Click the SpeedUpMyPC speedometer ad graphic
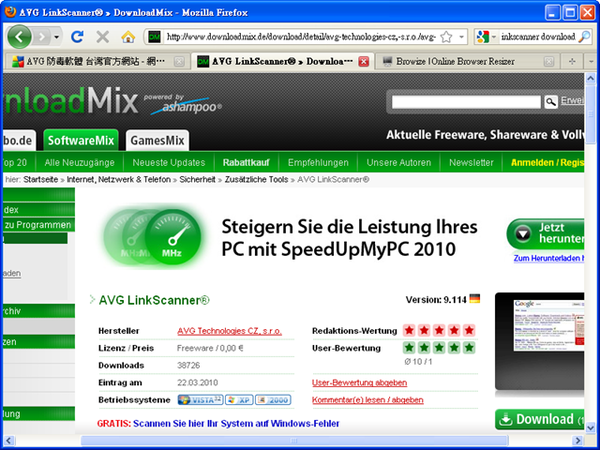Image resolution: width=600 pixels, height=450 pixels. coord(153,237)
